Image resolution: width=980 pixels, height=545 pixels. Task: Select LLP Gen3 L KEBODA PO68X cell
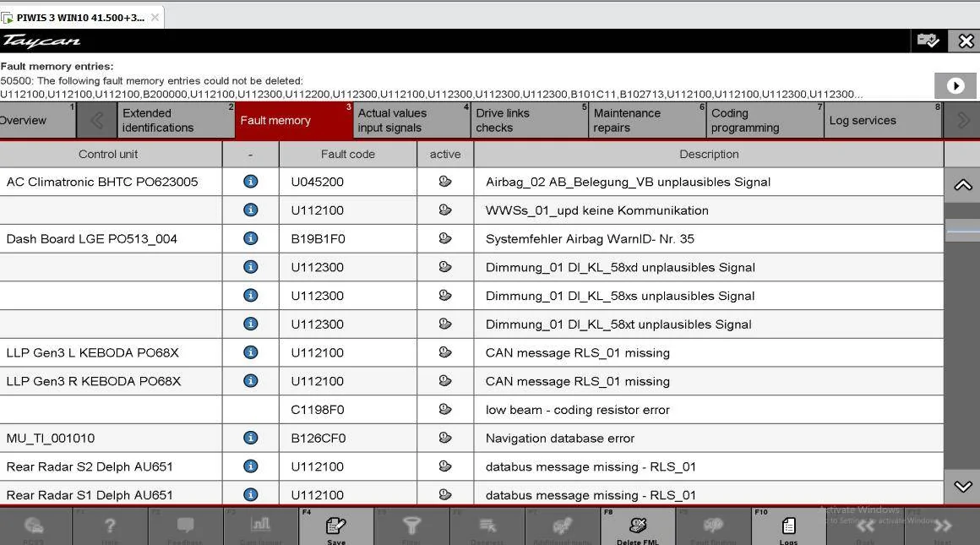coord(111,352)
